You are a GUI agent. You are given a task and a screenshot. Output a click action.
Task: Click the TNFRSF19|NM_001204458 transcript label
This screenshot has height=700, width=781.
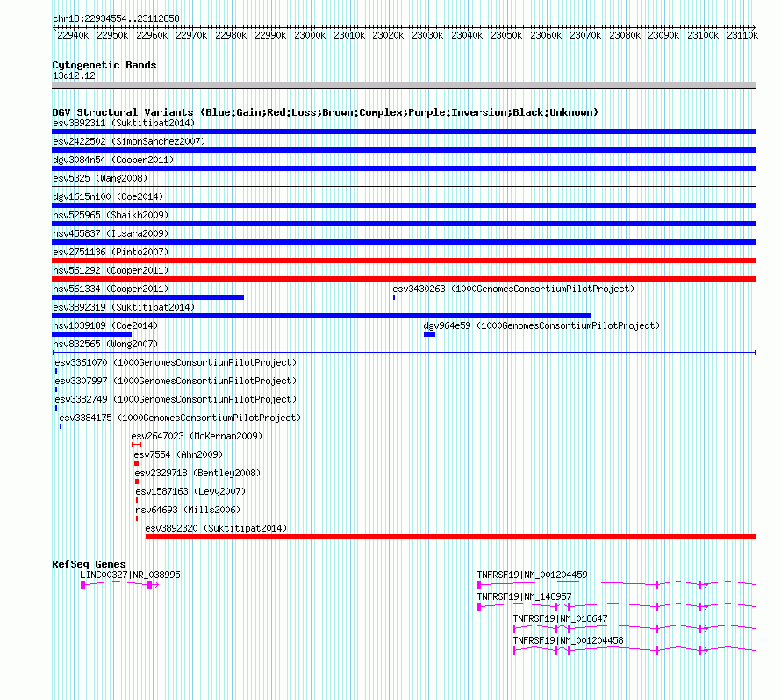[x=569, y=640]
